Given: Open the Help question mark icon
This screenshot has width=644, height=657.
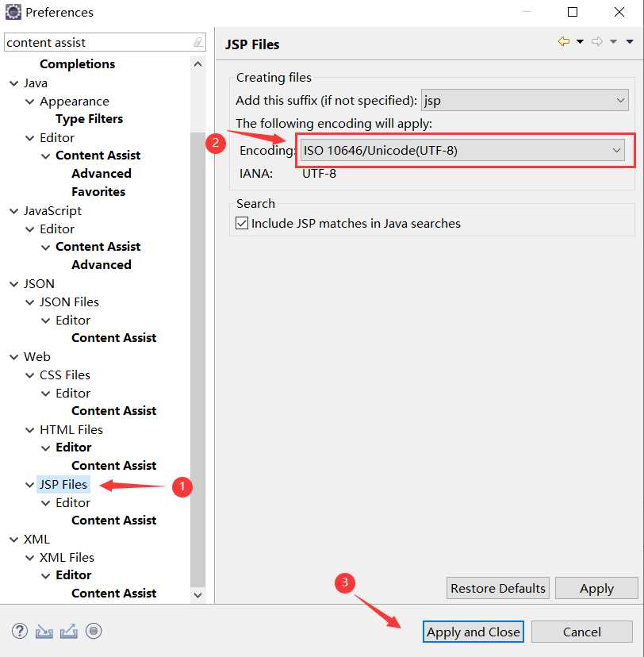Looking at the screenshot, I should (x=20, y=631).
